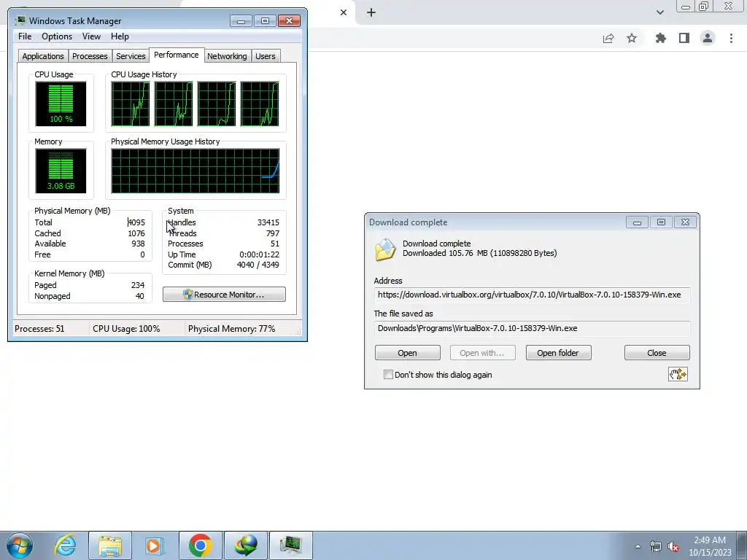
Task: Show hidden system tray icons
Action: 638,546
